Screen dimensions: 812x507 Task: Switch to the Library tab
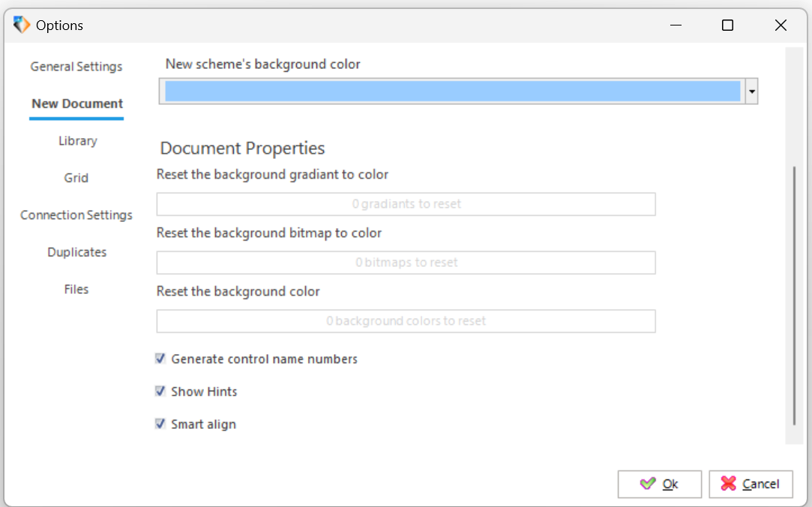78,141
